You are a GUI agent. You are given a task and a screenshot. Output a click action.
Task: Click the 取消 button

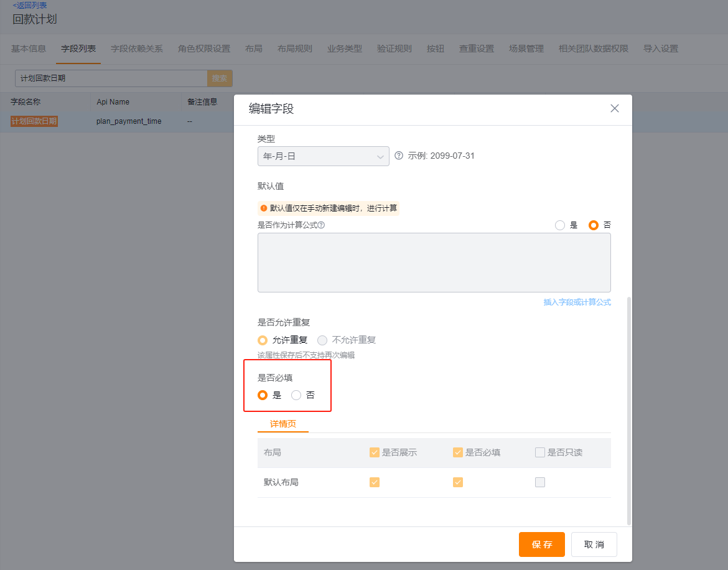coord(594,544)
